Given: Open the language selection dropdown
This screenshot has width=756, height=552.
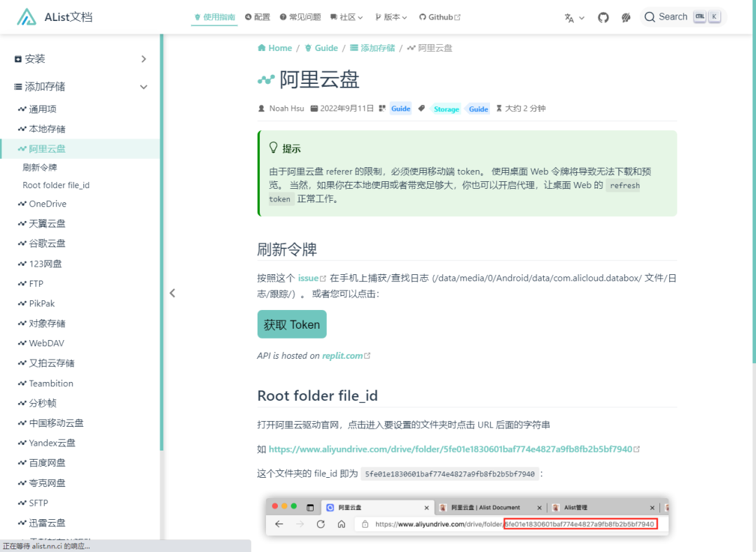Looking at the screenshot, I should (574, 17).
